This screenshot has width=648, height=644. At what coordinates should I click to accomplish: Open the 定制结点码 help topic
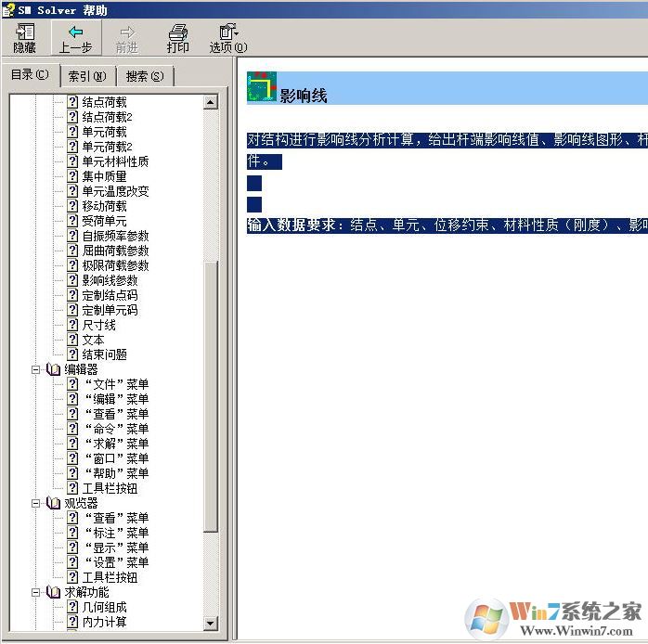[x=110, y=295]
